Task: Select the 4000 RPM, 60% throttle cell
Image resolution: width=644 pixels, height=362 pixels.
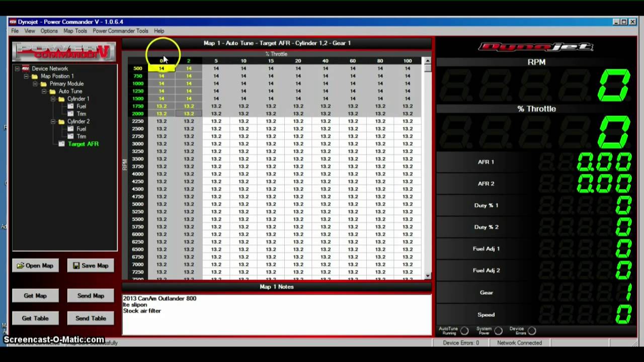Action: (353, 174)
